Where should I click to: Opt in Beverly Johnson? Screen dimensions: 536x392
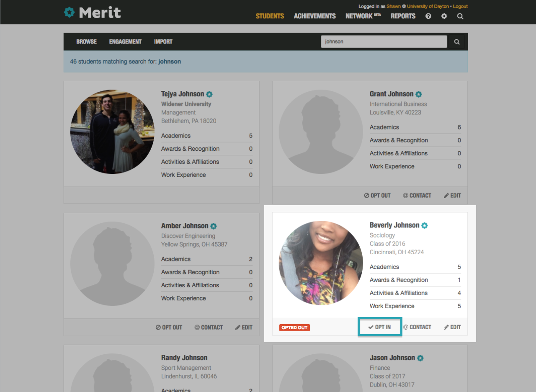click(x=380, y=327)
